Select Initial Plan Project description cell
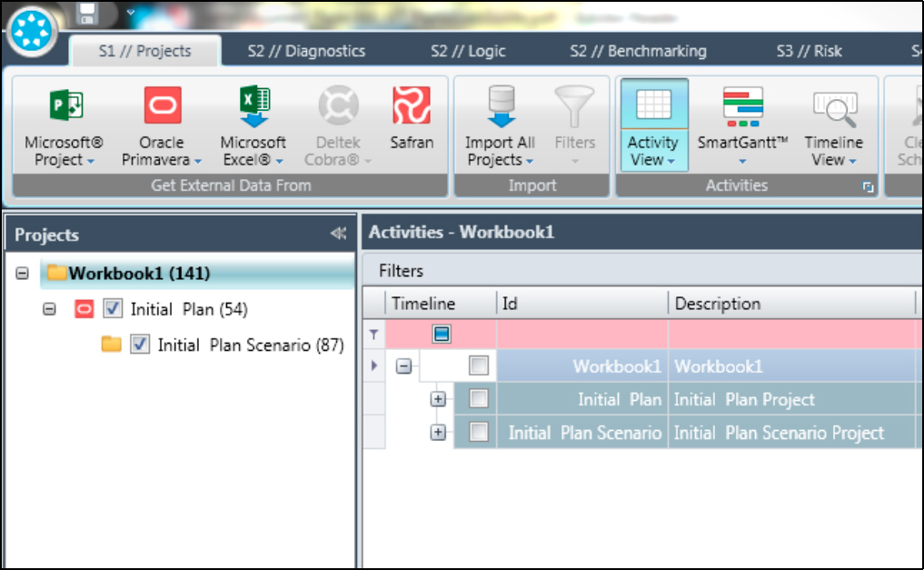The image size is (924, 570). [792, 399]
